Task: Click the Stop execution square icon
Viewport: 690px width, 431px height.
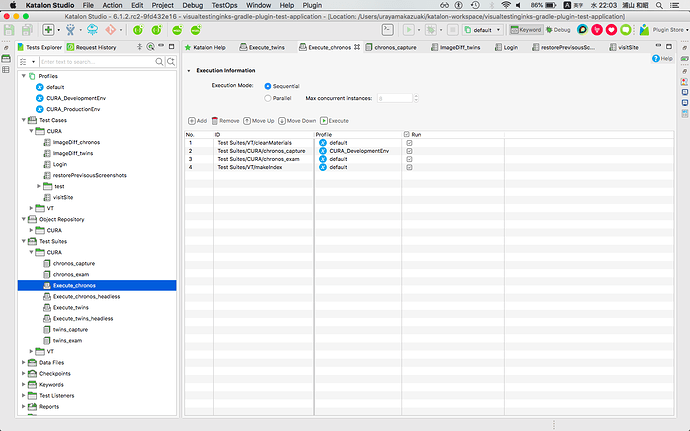Action: tap(452, 30)
